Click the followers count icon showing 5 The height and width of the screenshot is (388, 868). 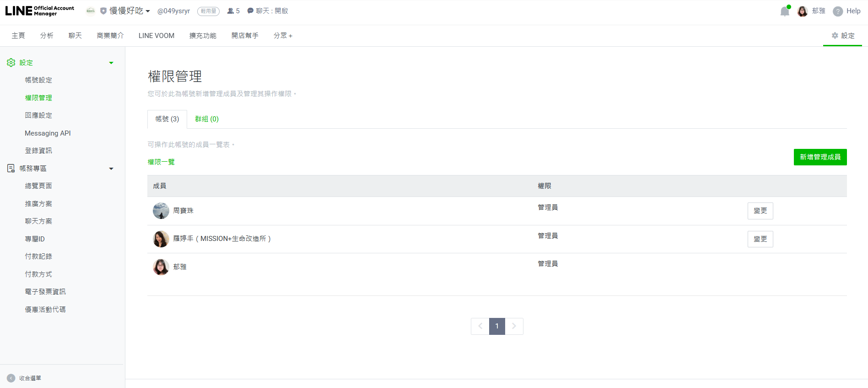(x=231, y=11)
